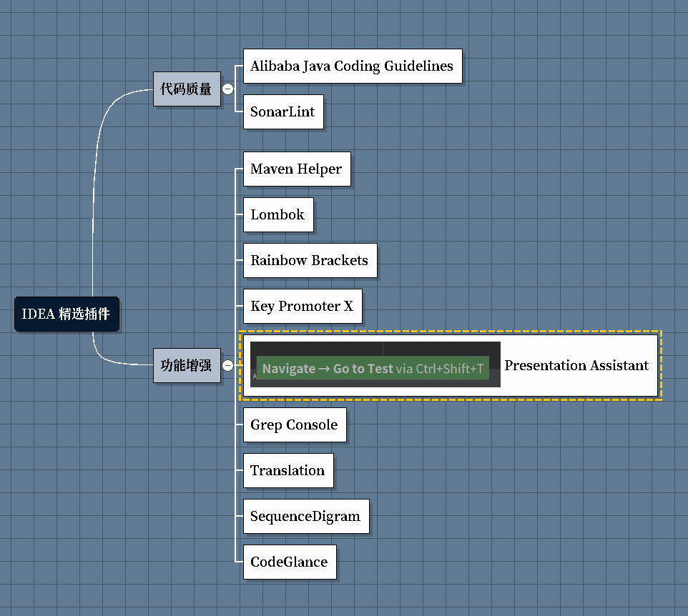Image resolution: width=688 pixels, height=616 pixels.
Task: Click the Translation node
Action: (x=288, y=470)
